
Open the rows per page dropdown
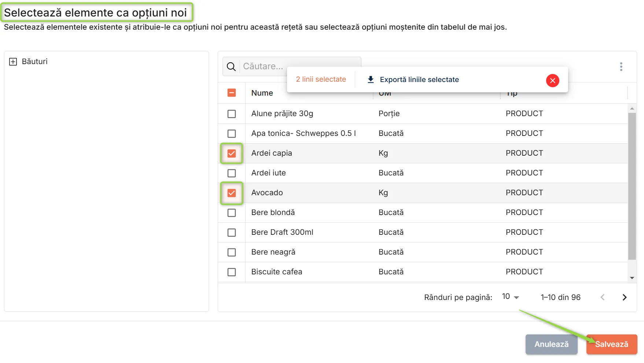pyautogui.click(x=511, y=297)
